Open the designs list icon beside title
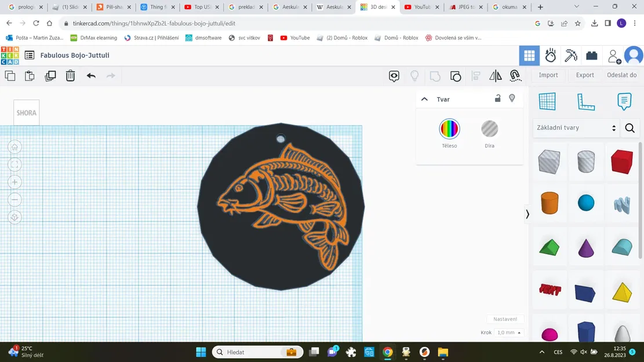 30,55
